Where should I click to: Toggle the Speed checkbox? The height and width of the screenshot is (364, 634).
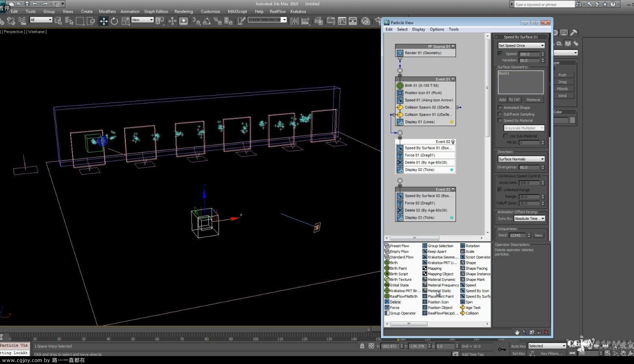(x=500, y=53)
